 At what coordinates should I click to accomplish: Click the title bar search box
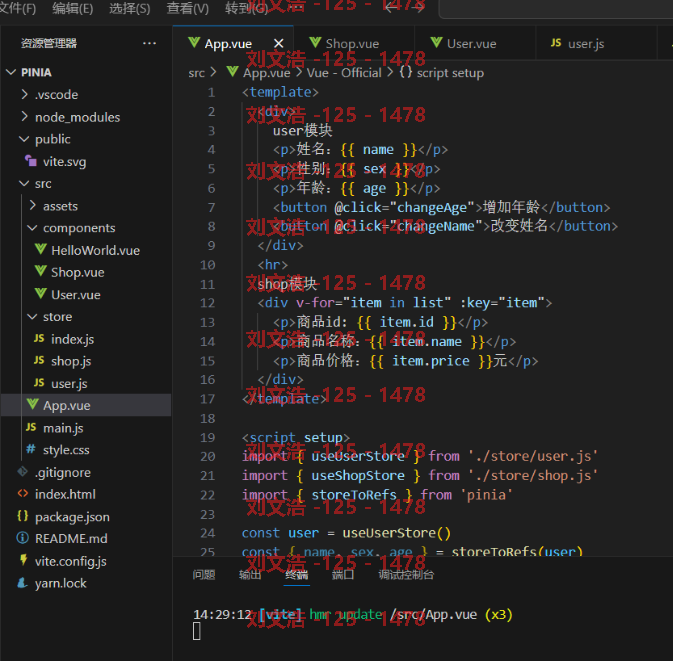(557, 8)
